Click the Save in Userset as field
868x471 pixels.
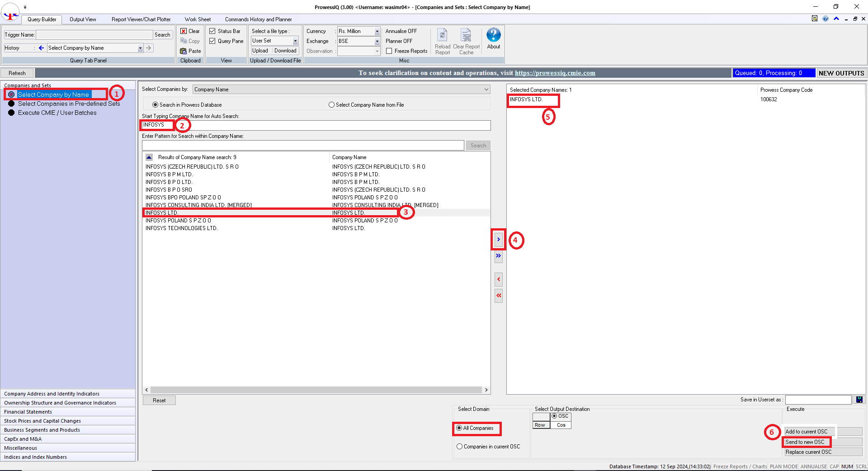(x=818, y=400)
